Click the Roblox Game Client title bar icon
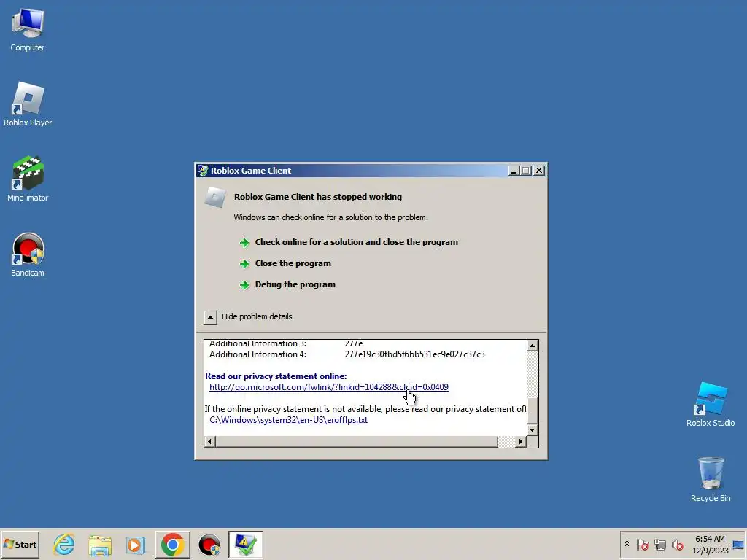747x560 pixels. coord(203,171)
